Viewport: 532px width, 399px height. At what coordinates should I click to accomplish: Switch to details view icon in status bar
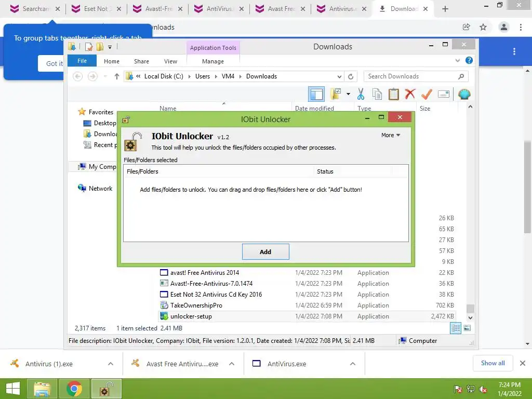point(455,328)
